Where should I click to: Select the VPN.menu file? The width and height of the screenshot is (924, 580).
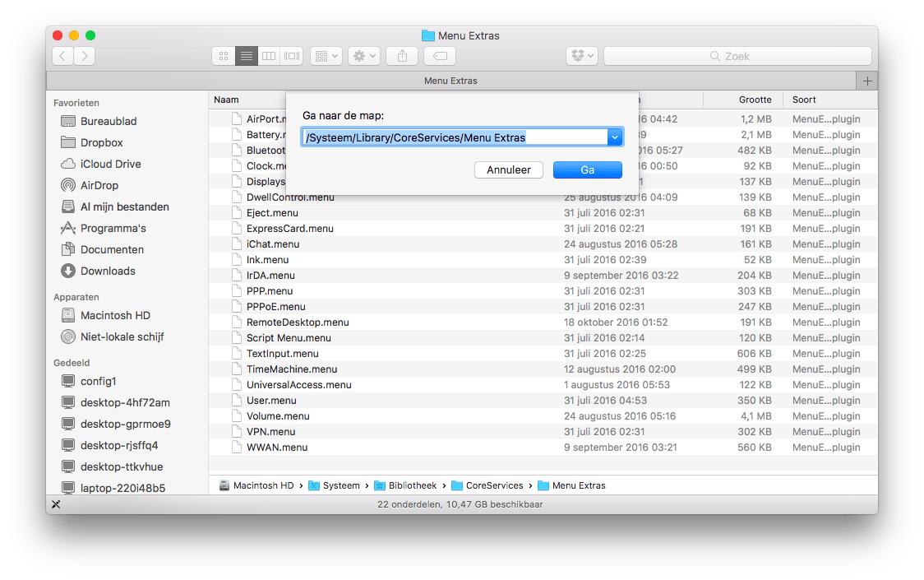[270, 432]
